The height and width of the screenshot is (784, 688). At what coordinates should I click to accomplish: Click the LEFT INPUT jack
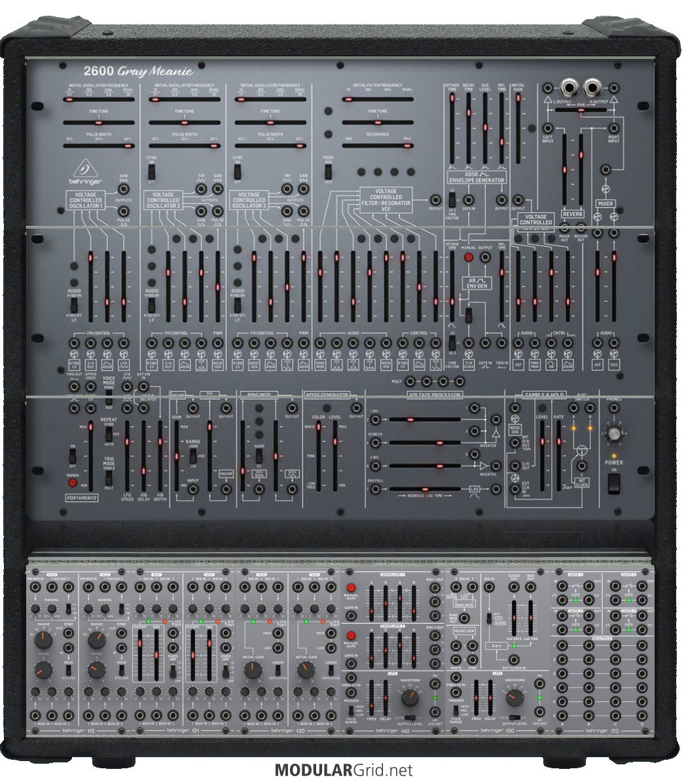click(548, 128)
